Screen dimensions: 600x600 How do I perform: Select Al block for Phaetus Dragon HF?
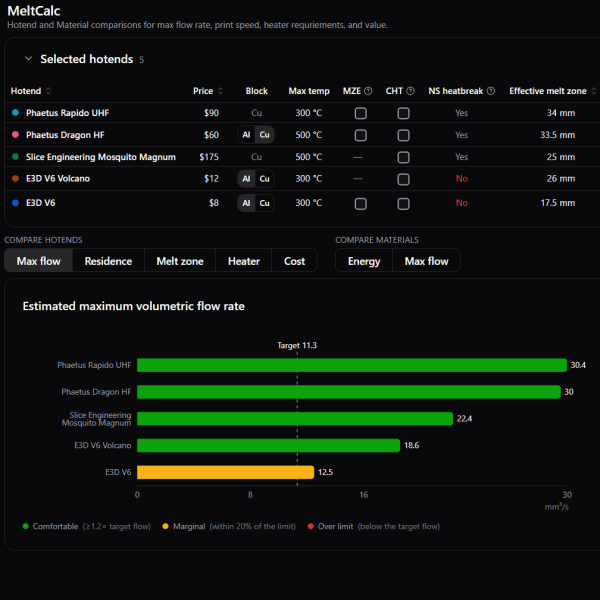click(x=246, y=135)
